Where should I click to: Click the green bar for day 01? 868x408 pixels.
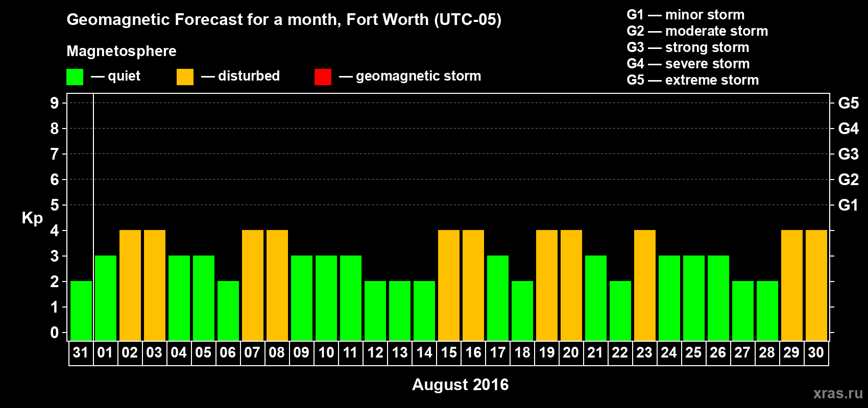point(106,298)
